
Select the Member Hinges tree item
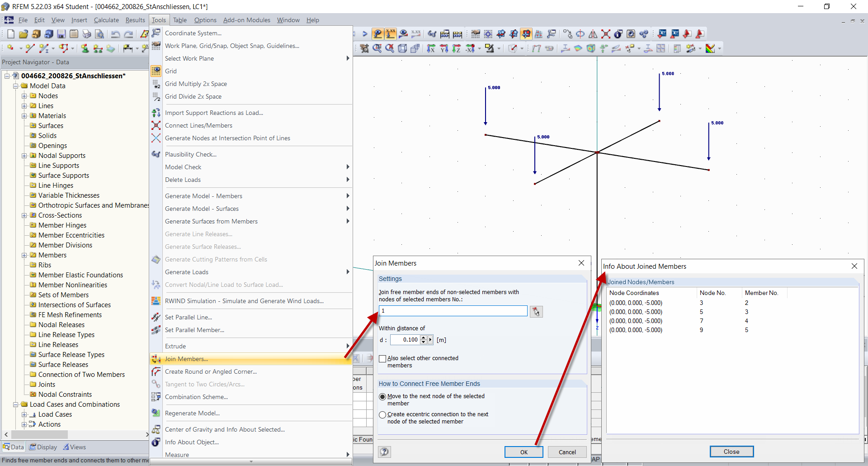62,225
